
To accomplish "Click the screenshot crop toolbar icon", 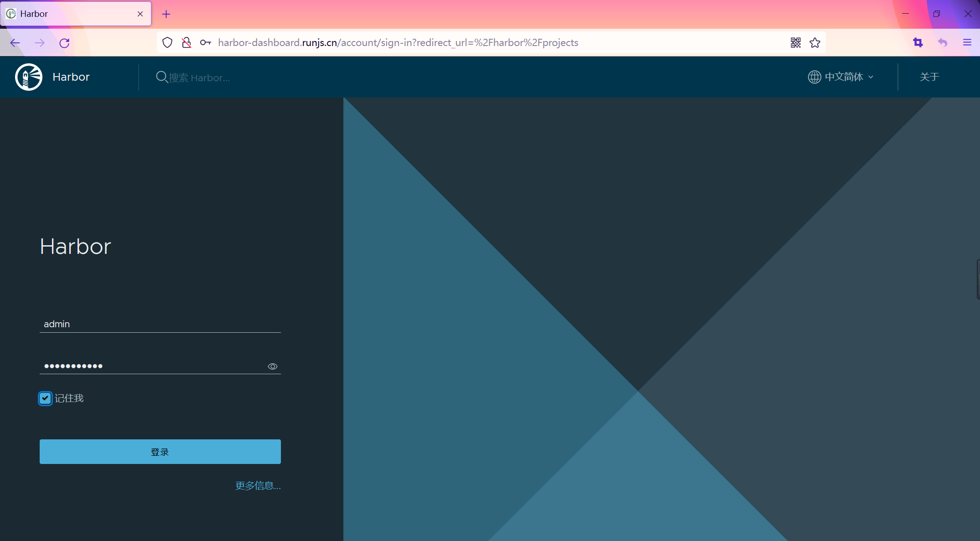I will coord(918,43).
